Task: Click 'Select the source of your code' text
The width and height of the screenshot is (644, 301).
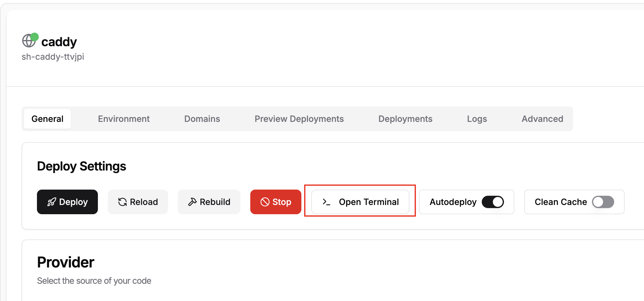Action: pyautogui.click(x=94, y=281)
